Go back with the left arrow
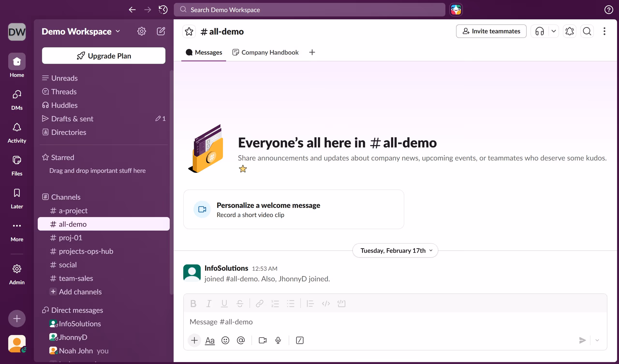619x364 pixels. tap(132, 10)
